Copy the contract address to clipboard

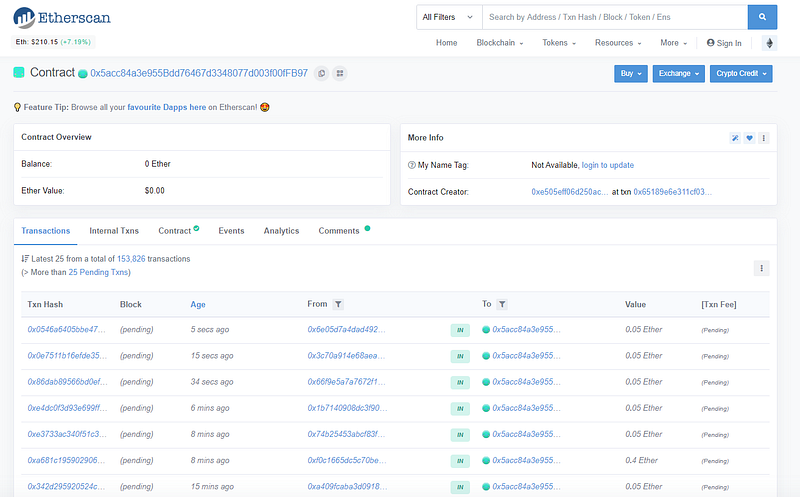321,73
